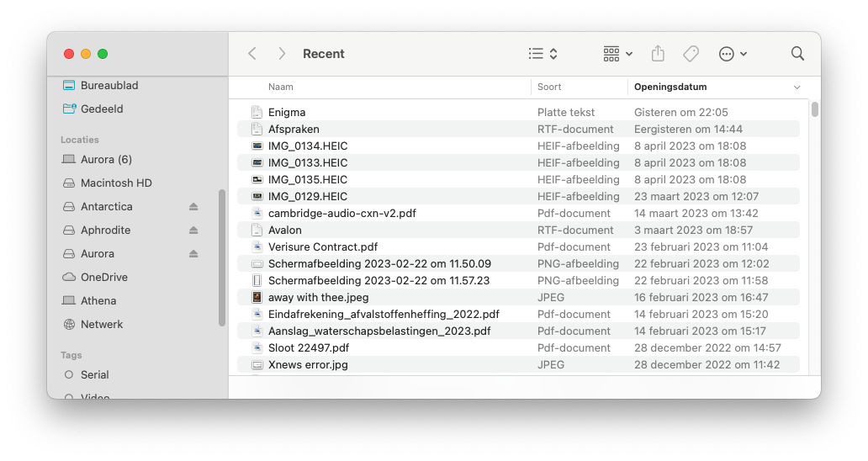
Task: Click the Share toolbar icon
Action: coord(658,54)
